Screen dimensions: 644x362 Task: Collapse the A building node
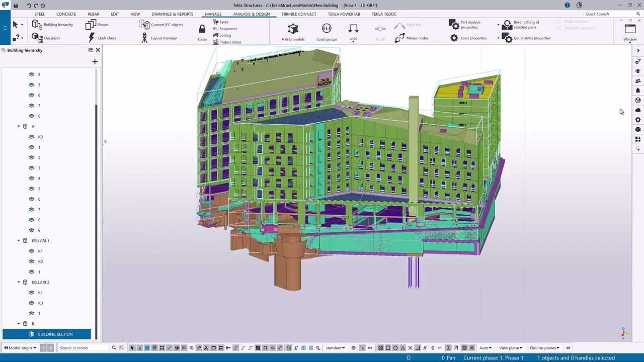19,126
